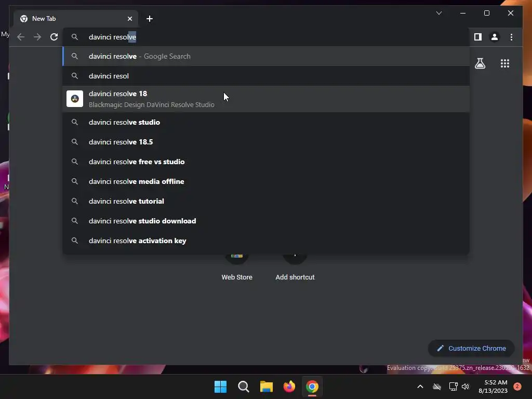Select 'davinci resolve 18' Blackmagic suggestion
Image resolution: width=532 pixels, height=399 pixels.
(x=267, y=99)
